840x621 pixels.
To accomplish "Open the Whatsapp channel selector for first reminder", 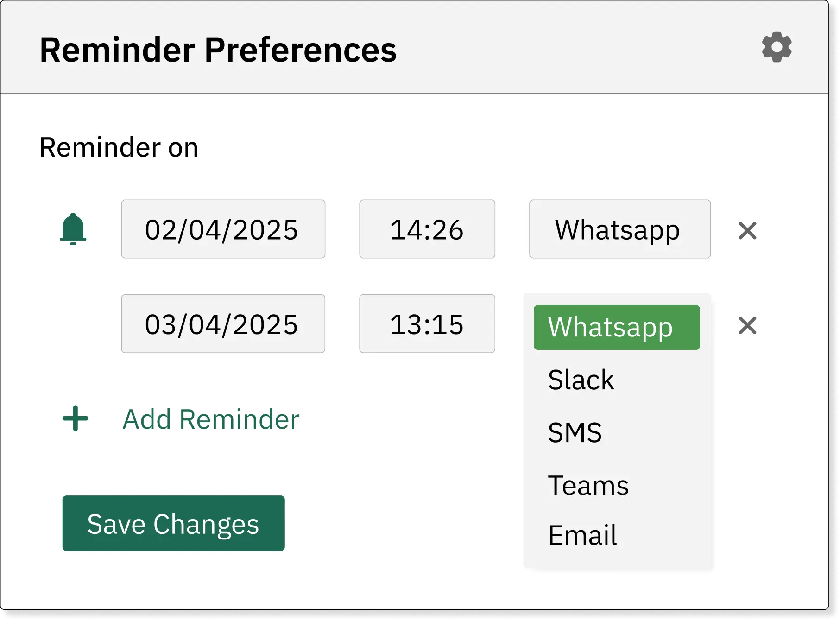I will [x=619, y=229].
